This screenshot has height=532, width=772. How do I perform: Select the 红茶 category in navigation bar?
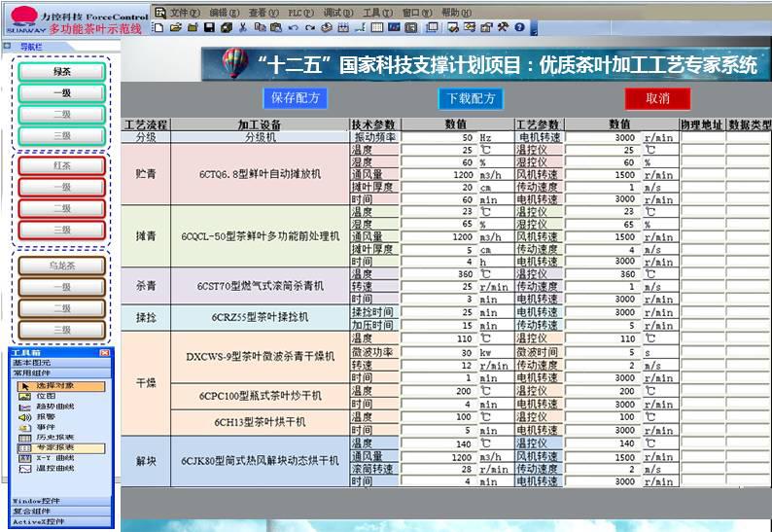click(x=62, y=165)
